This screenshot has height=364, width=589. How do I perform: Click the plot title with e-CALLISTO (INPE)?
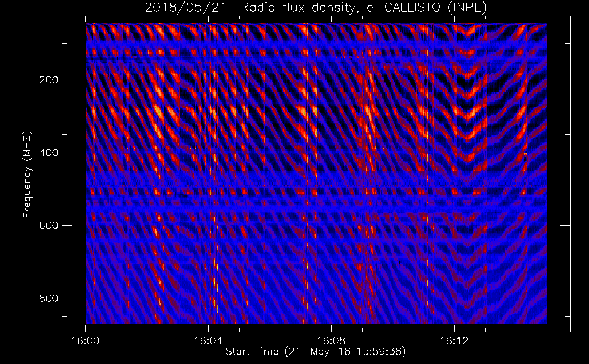point(316,7)
